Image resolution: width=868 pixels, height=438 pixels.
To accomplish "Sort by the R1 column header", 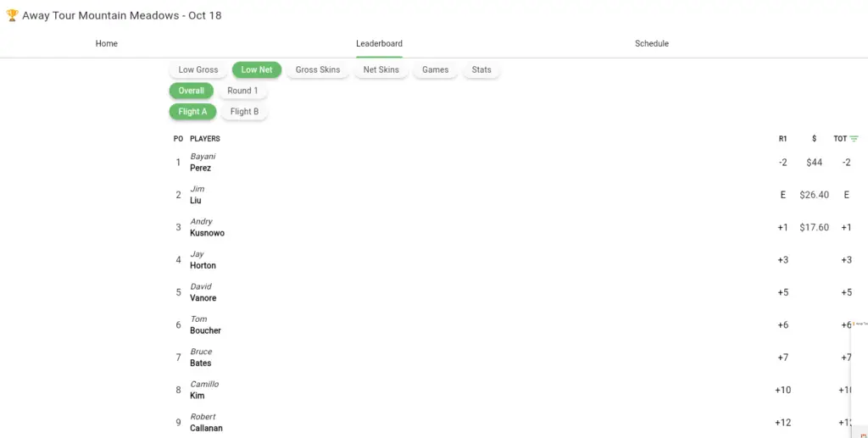I will click(782, 139).
